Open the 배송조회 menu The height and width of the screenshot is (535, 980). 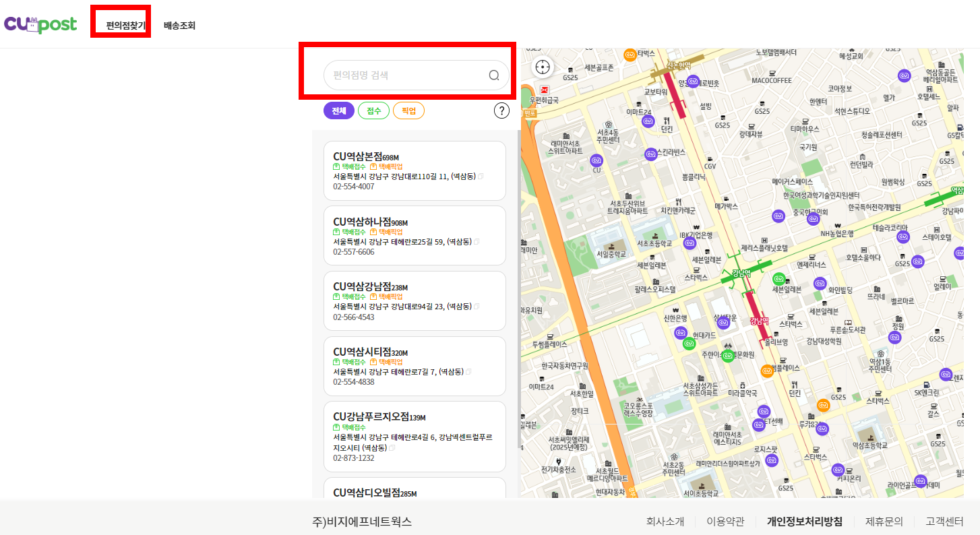point(179,26)
